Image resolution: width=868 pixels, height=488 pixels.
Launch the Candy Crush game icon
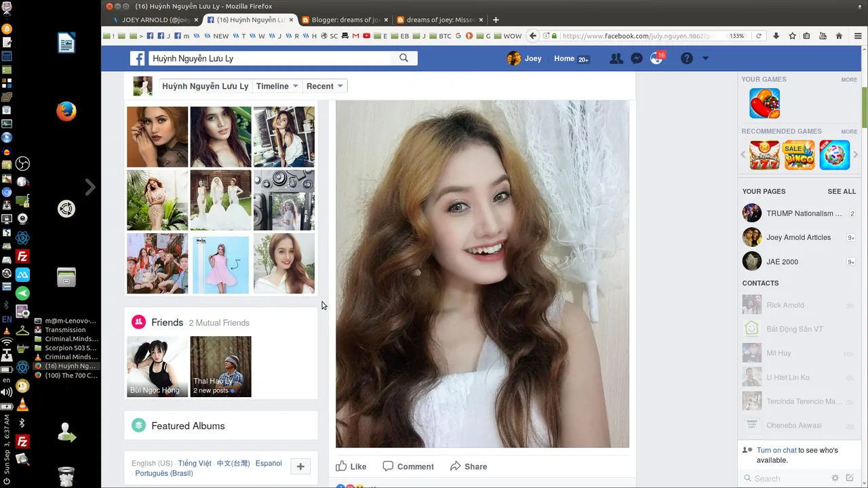coord(764,103)
